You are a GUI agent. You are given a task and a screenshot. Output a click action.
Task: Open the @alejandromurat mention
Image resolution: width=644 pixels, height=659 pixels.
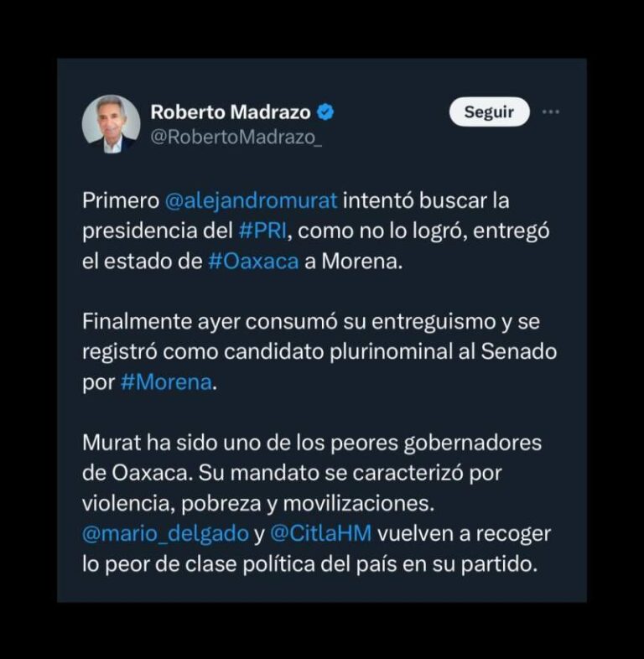tap(251, 201)
